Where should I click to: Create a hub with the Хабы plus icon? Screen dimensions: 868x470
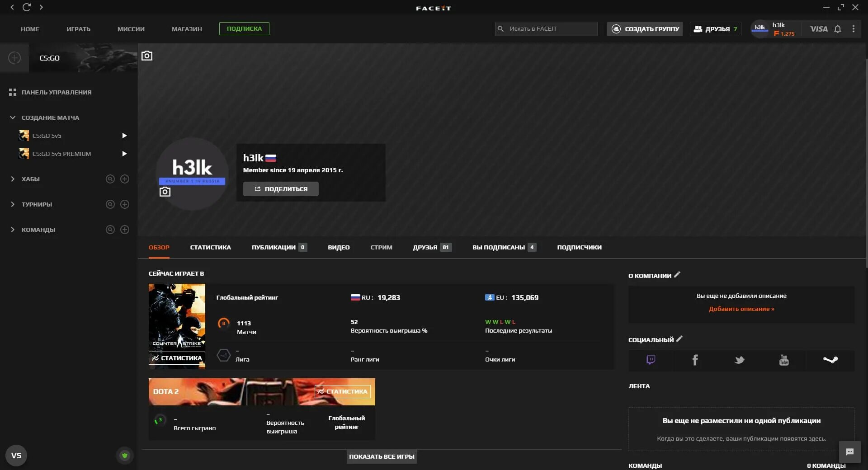(x=125, y=179)
